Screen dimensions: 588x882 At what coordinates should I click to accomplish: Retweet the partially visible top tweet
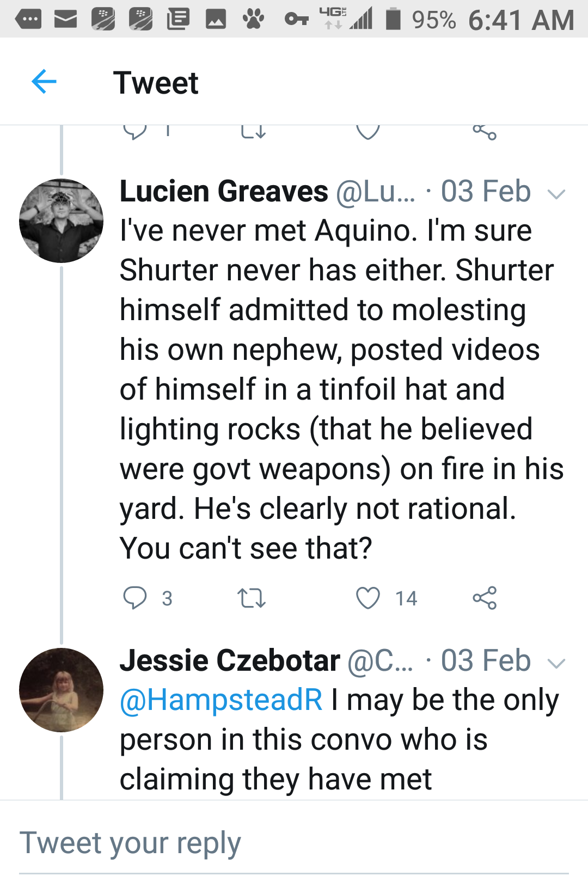coord(253,132)
